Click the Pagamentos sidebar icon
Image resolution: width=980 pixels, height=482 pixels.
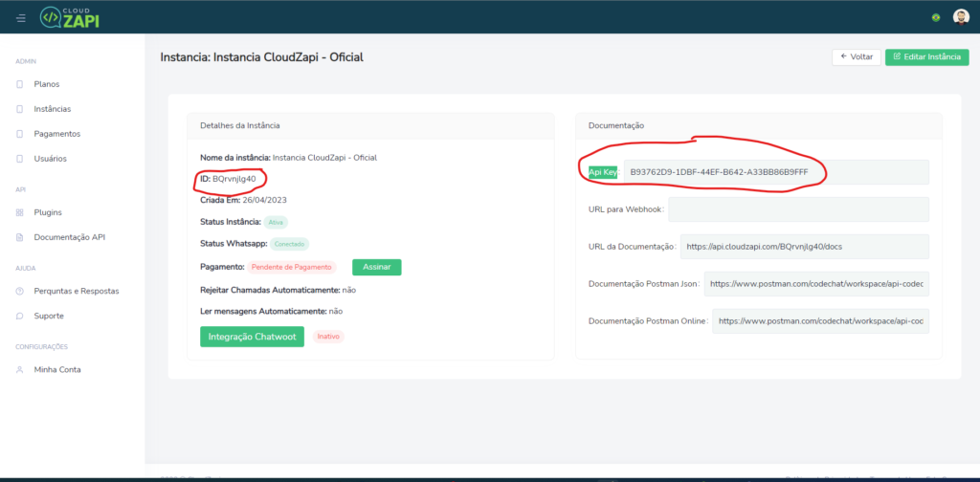coord(19,134)
